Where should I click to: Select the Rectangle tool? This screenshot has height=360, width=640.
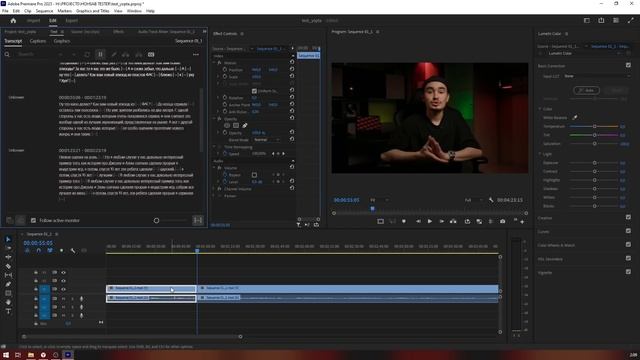pos(8,293)
